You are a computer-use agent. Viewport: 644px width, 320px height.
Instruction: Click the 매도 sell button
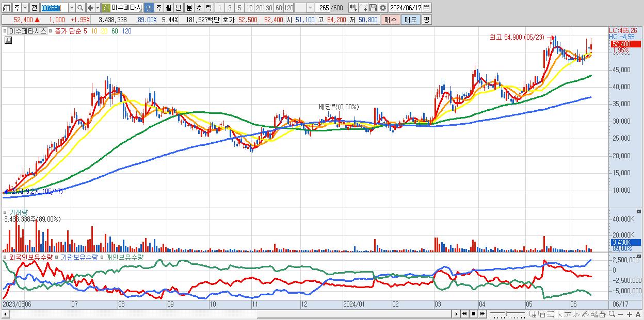tap(410, 20)
